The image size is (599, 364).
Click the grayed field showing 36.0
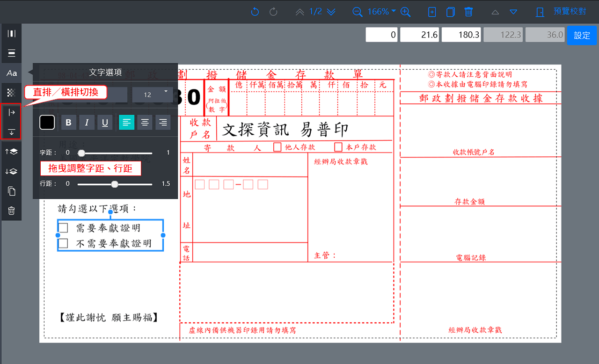tap(545, 35)
